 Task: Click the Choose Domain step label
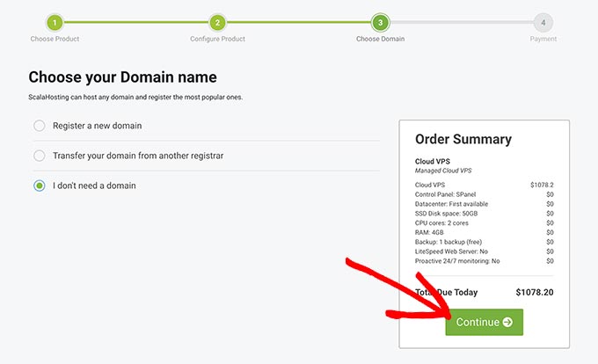click(380, 39)
